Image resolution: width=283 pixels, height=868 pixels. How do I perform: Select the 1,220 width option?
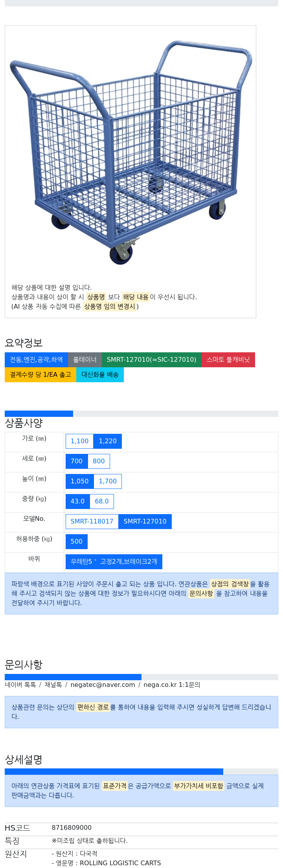108,441
